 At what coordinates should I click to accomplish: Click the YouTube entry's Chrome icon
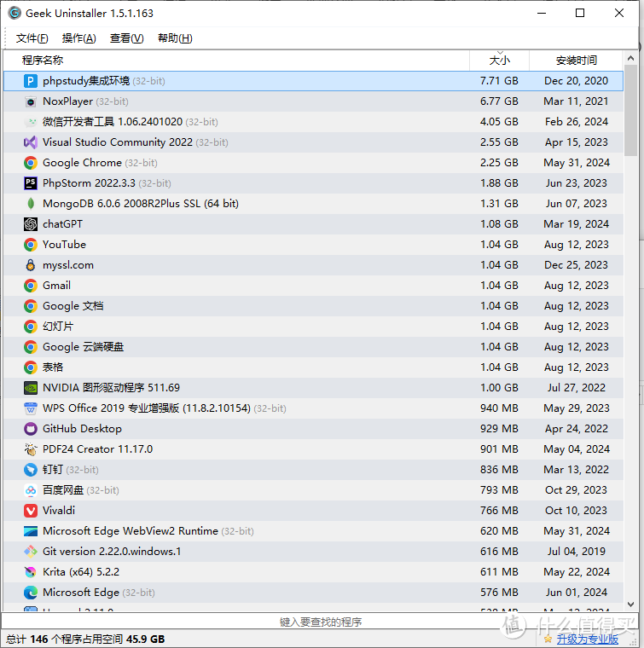tap(30, 245)
